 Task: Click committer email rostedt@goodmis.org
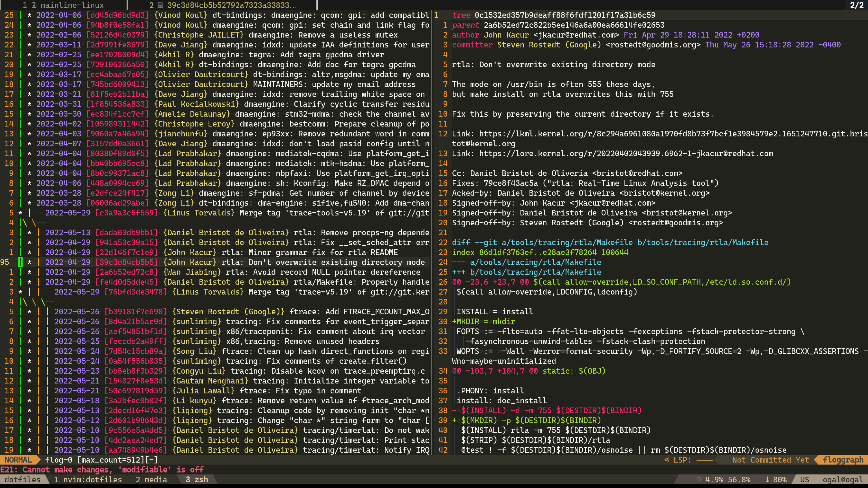pyautogui.click(x=653, y=45)
